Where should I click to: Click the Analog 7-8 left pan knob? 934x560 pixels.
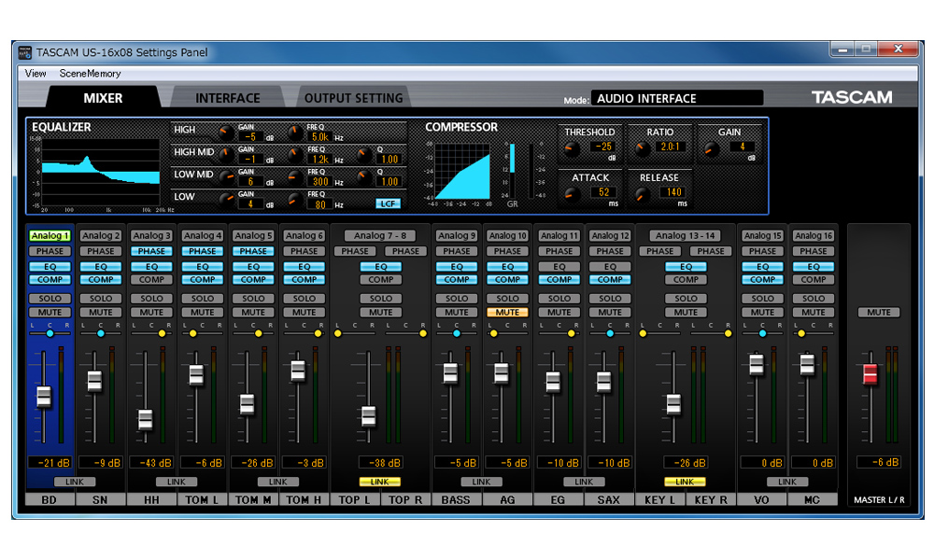tap(338, 334)
